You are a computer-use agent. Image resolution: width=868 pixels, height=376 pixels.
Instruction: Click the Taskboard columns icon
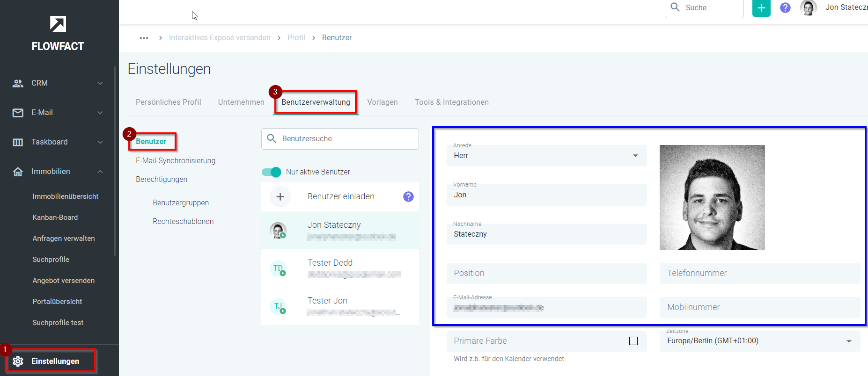pos(18,142)
